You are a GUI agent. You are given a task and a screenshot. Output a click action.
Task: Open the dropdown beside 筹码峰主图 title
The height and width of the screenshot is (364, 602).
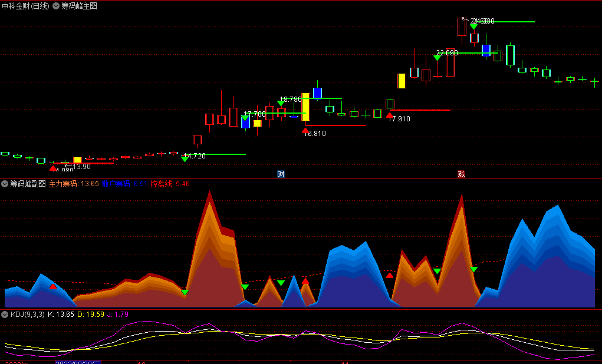(56, 6)
